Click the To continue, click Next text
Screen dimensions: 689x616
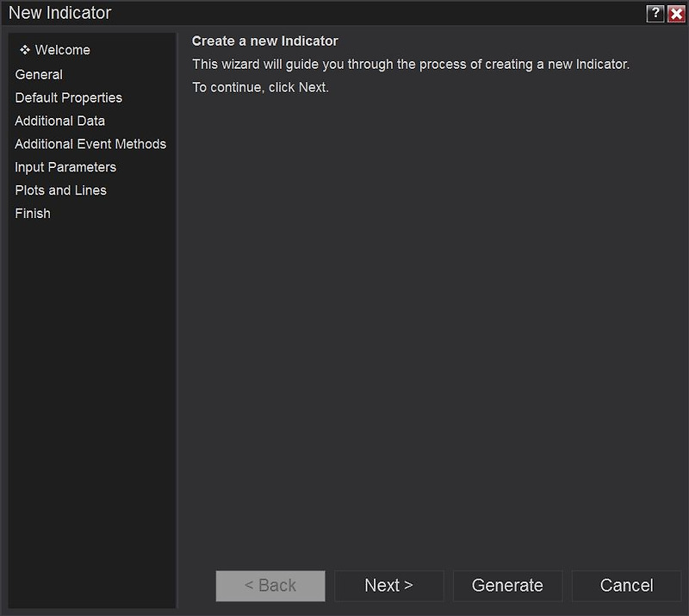(261, 88)
